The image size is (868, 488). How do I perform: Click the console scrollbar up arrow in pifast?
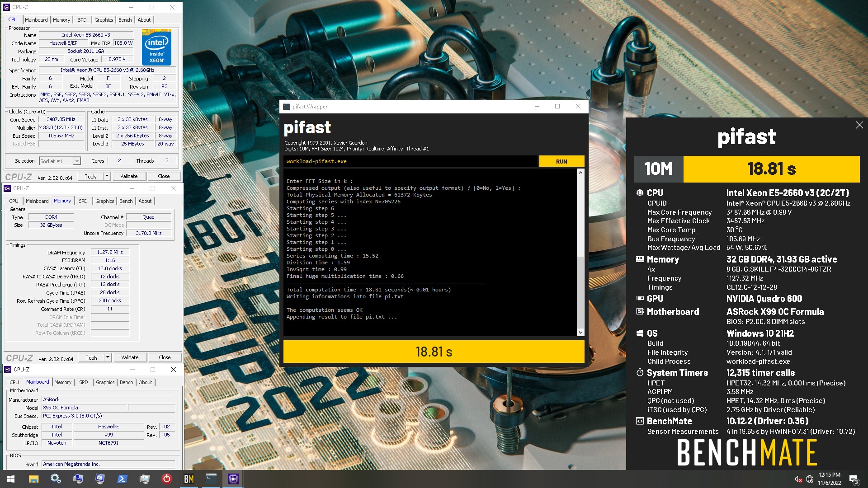[580, 173]
